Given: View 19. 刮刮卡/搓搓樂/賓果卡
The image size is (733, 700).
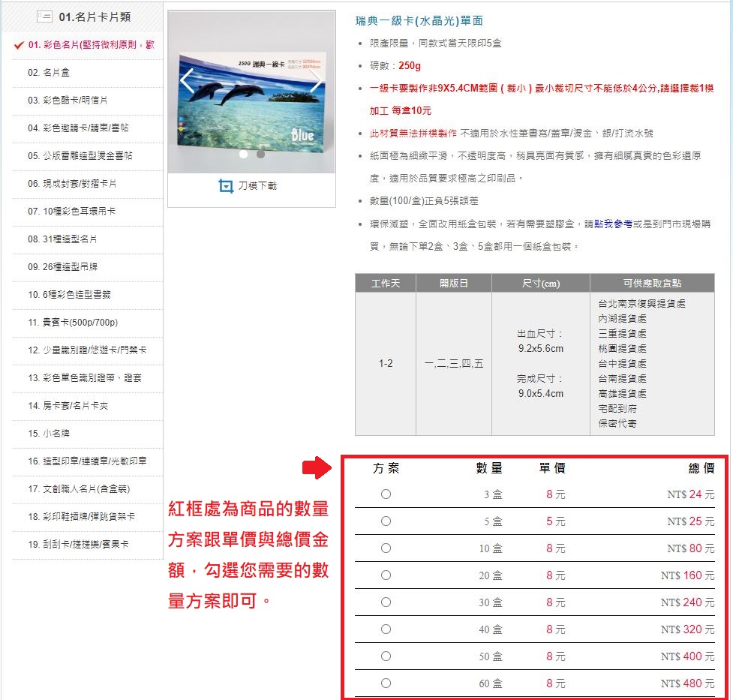Looking at the screenshot, I should tap(78, 544).
